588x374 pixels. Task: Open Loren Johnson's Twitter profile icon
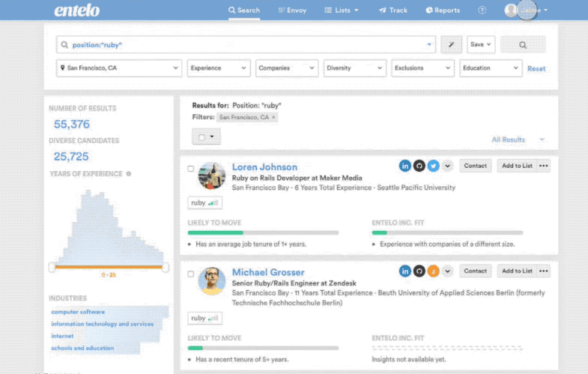click(x=433, y=166)
